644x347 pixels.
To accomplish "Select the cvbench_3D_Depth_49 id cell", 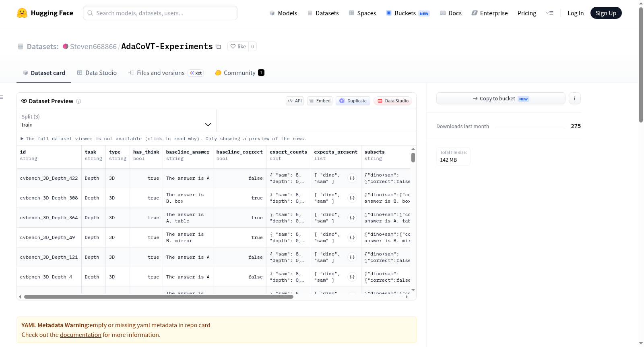I will (49, 237).
